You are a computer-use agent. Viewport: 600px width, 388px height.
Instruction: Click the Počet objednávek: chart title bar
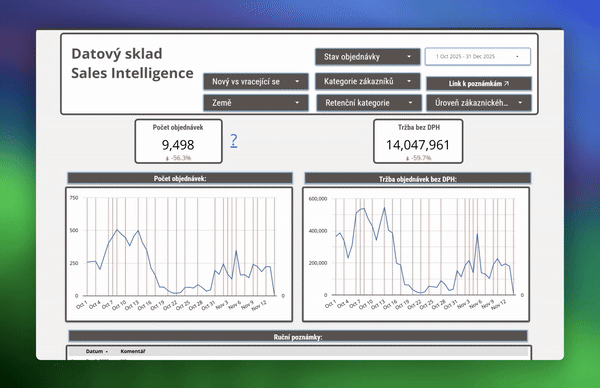(180, 178)
